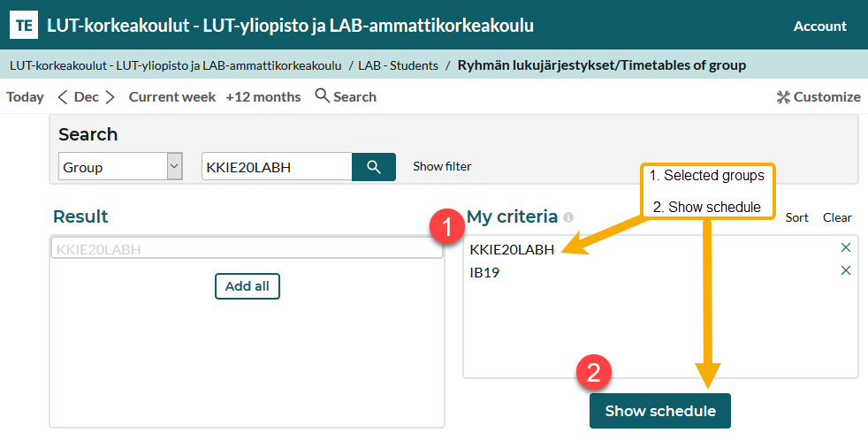This screenshot has height=440, width=868.
Task: Open Search from the toolbar
Action: [x=346, y=96]
